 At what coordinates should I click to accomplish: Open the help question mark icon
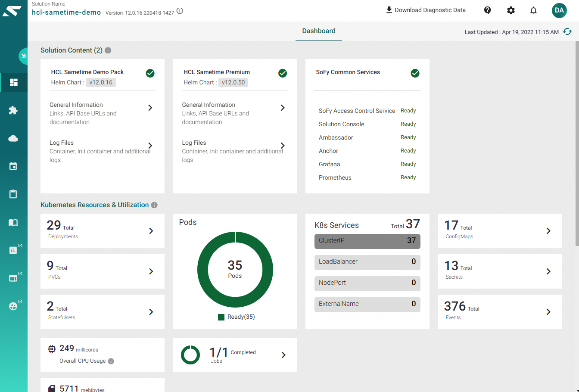[x=488, y=10]
